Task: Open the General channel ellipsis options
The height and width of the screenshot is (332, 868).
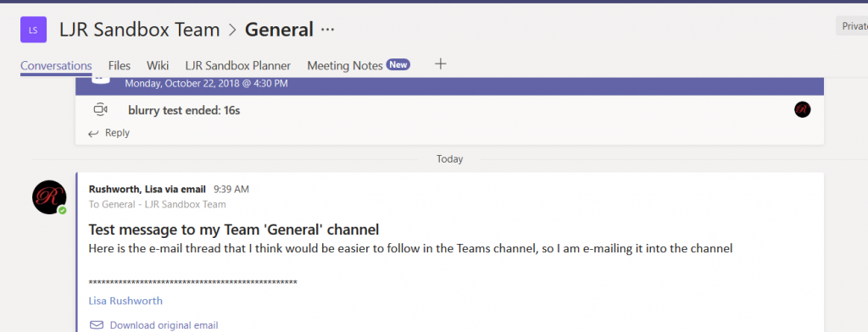Action: [328, 30]
